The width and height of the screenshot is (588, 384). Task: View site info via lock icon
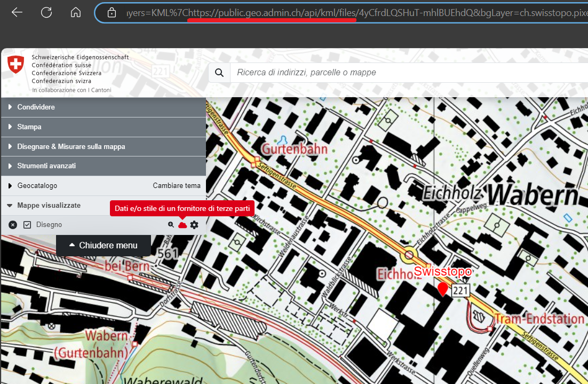tap(112, 12)
